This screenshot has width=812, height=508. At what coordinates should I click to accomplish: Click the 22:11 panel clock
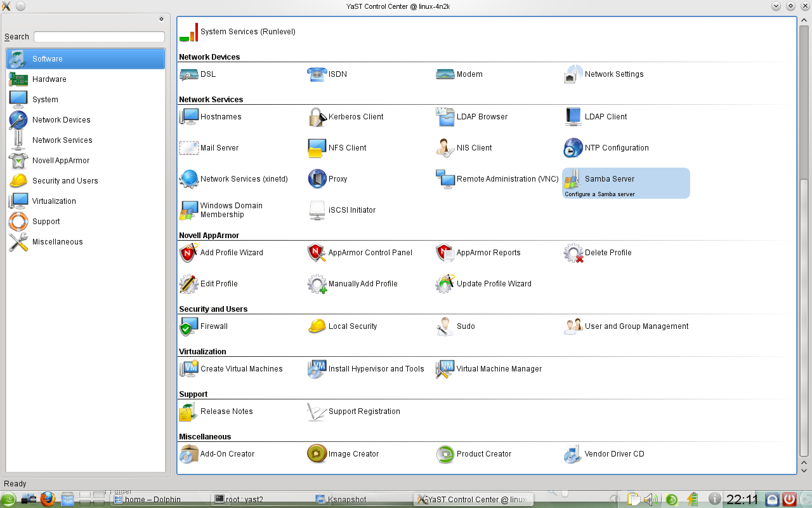[x=742, y=499]
